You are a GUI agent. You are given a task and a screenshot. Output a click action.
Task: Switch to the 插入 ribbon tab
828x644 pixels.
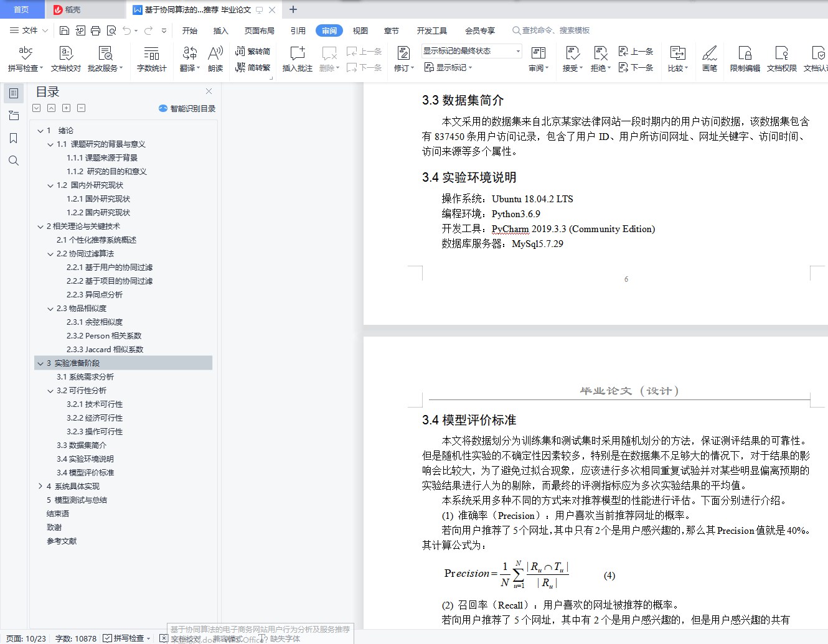tap(221, 30)
